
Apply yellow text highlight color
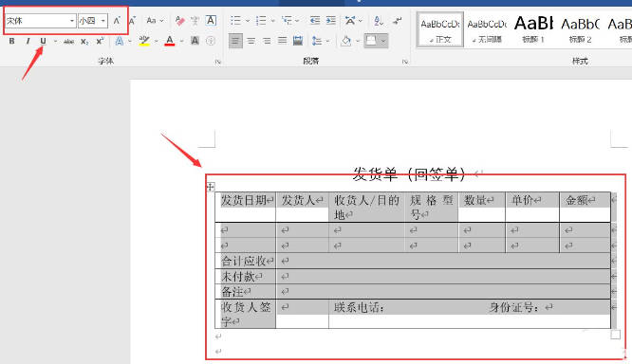pyautogui.click(x=144, y=41)
